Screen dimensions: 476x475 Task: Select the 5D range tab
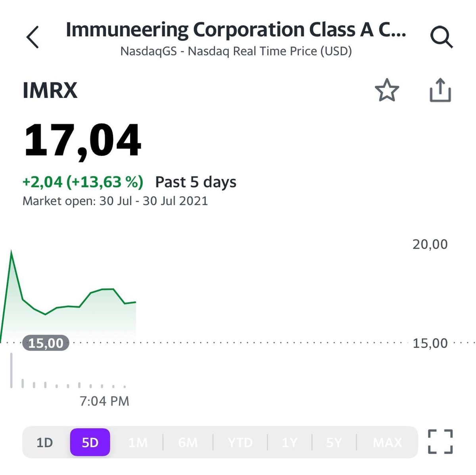[x=90, y=442]
